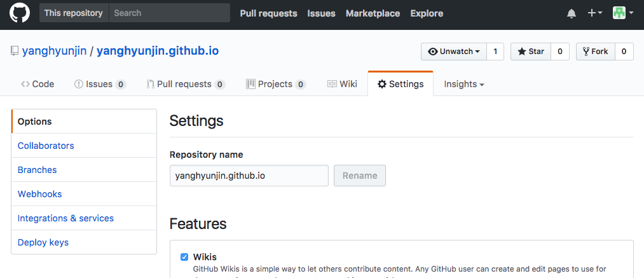Click the fork icon on Fork button

pos(586,52)
